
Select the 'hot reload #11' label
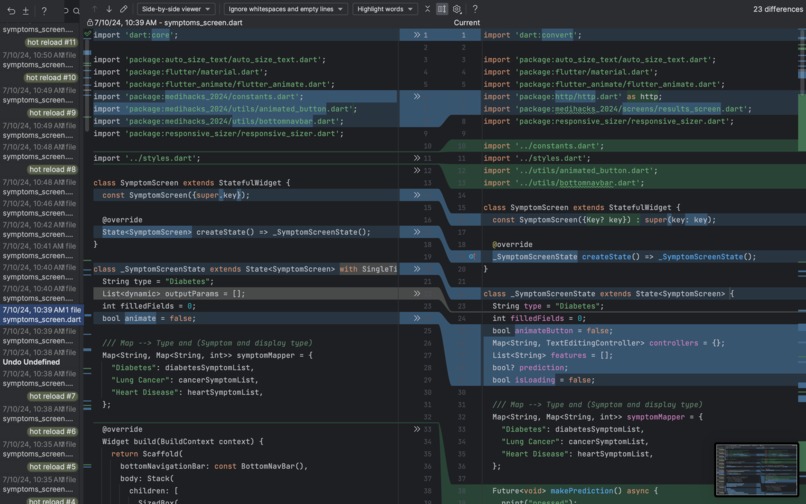pos(51,42)
